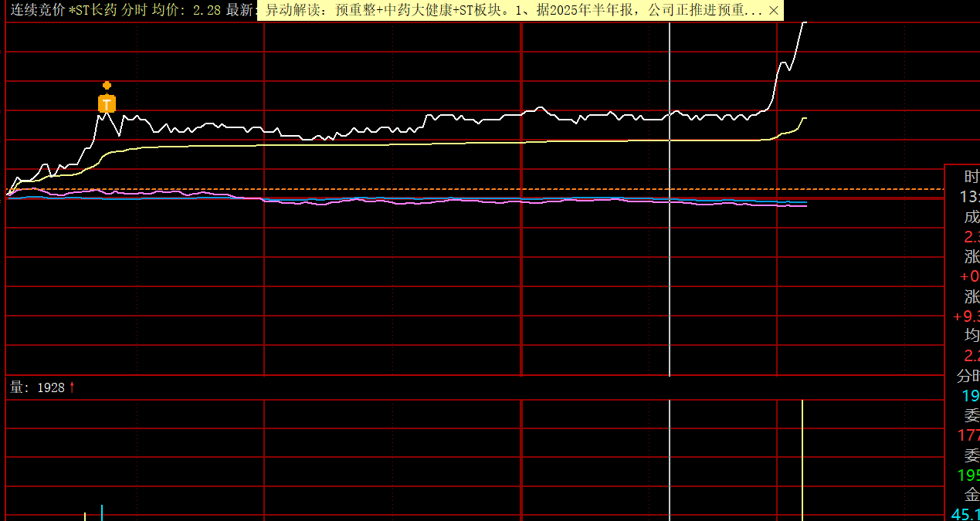Click the green 195 value in side panel
Screen dimensions: 980x521
tap(968, 475)
